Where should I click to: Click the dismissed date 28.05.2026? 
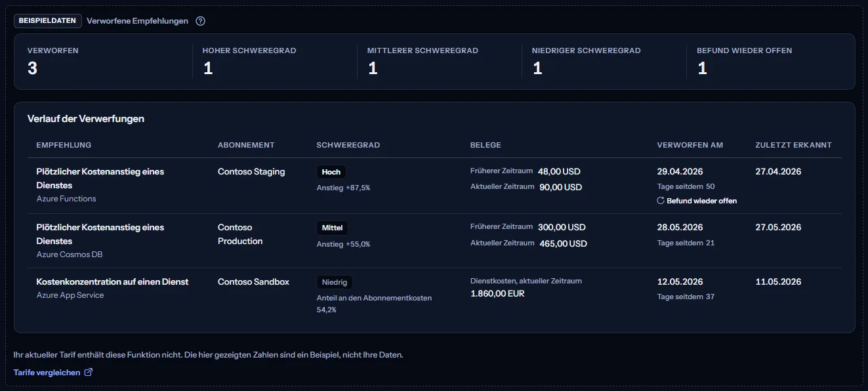click(x=680, y=228)
